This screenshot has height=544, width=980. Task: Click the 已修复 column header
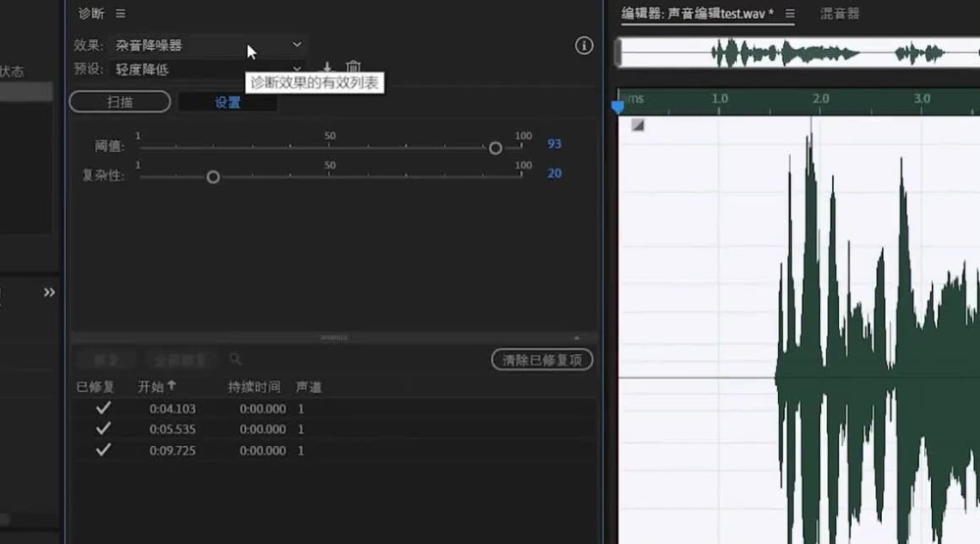[95, 387]
